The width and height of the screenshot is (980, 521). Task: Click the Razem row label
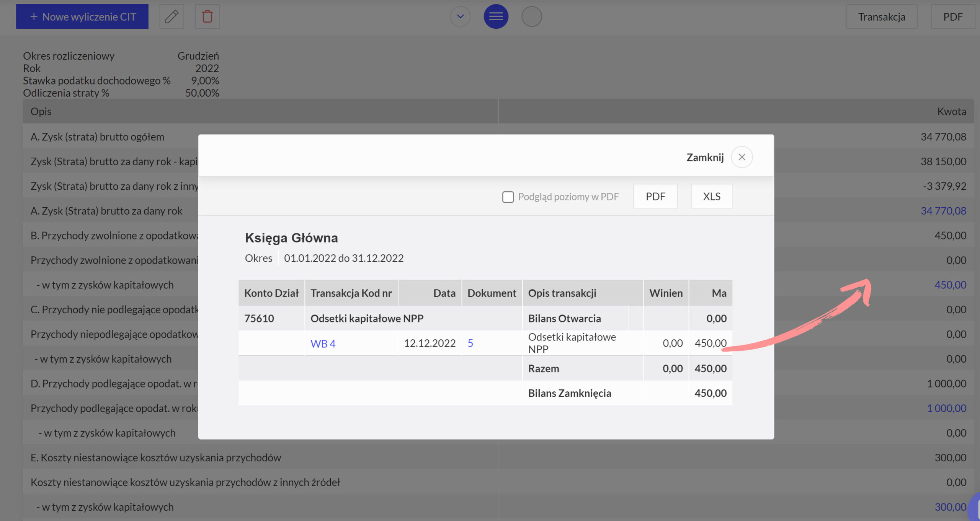click(544, 368)
